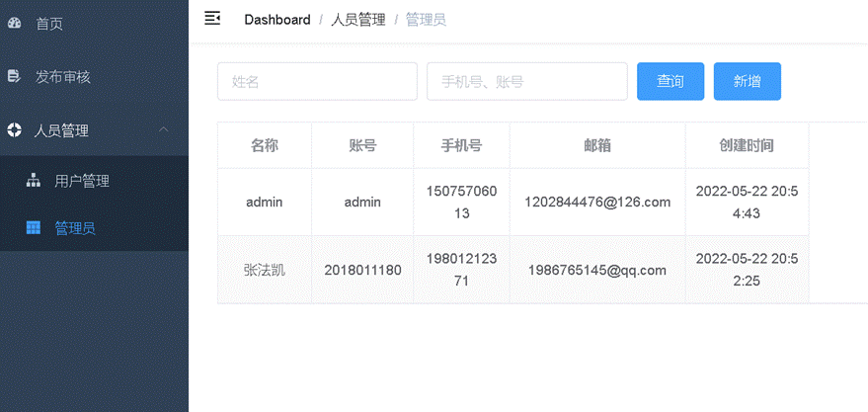Toggle the sidebar hamburger collapse icon
The image size is (868, 412).
pyautogui.click(x=212, y=18)
